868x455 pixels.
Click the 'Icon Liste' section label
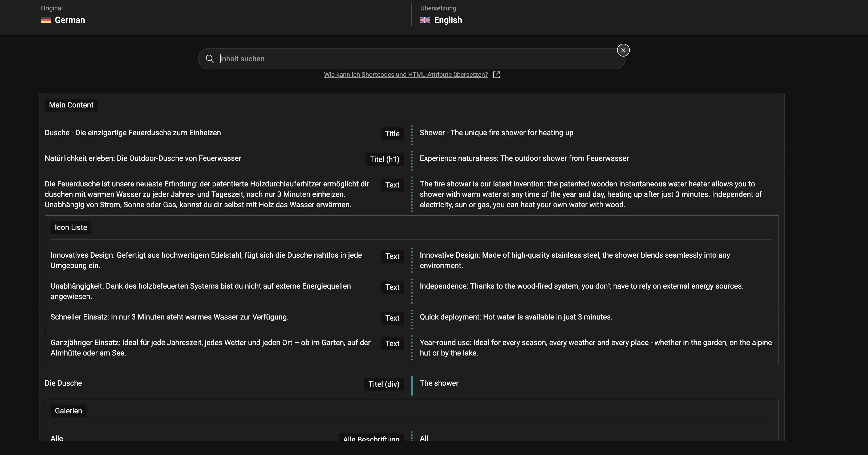(x=71, y=227)
